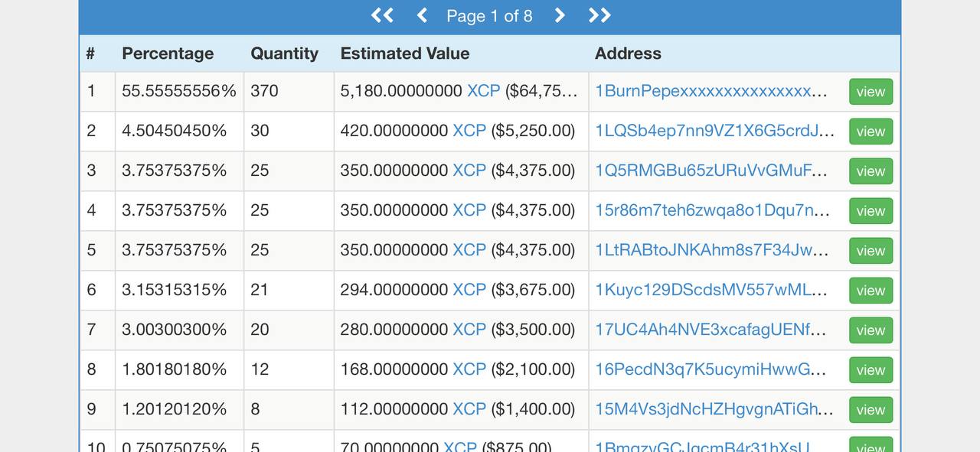Go to the first page of holders
The image size is (980, 452).
click(x=382, y=15)
